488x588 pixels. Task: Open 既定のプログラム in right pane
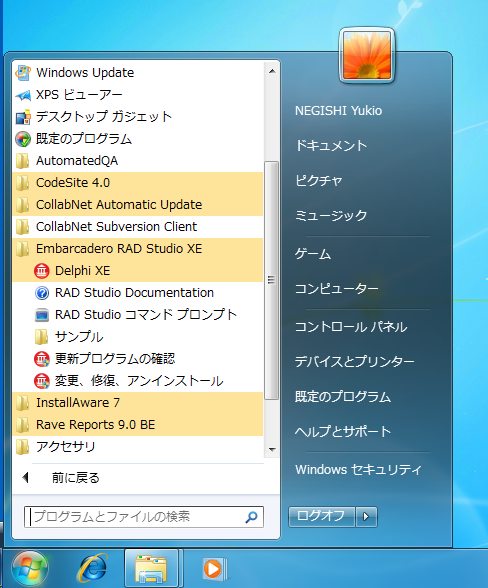pyautogui.click(x=343, y=396)
